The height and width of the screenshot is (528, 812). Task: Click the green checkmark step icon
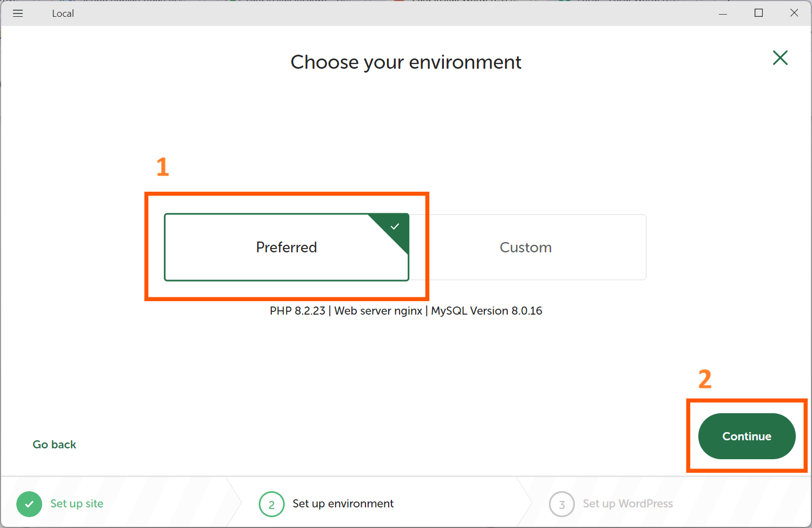click(x=29, y=504)
